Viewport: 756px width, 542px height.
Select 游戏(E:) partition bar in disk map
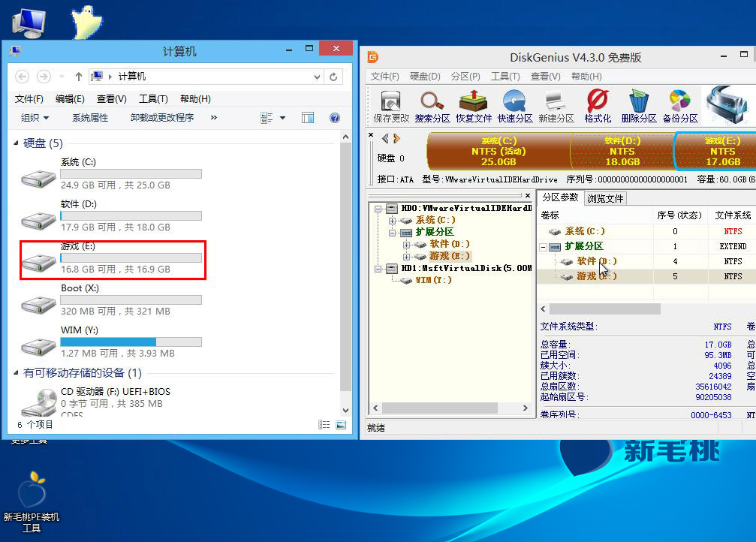pos(715,152)
